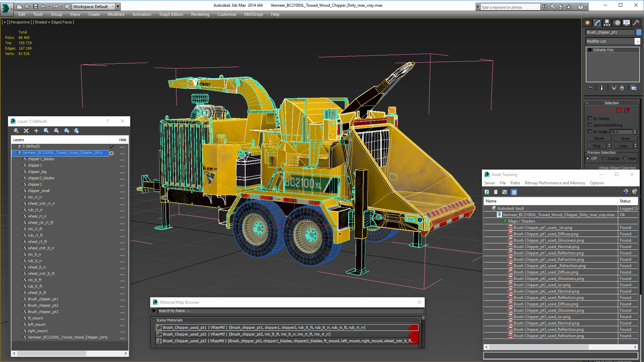Viewport: 644px width, 362px height.
Task: Click the binoculars search icon in title bar
Action: [x=544, y=7]
